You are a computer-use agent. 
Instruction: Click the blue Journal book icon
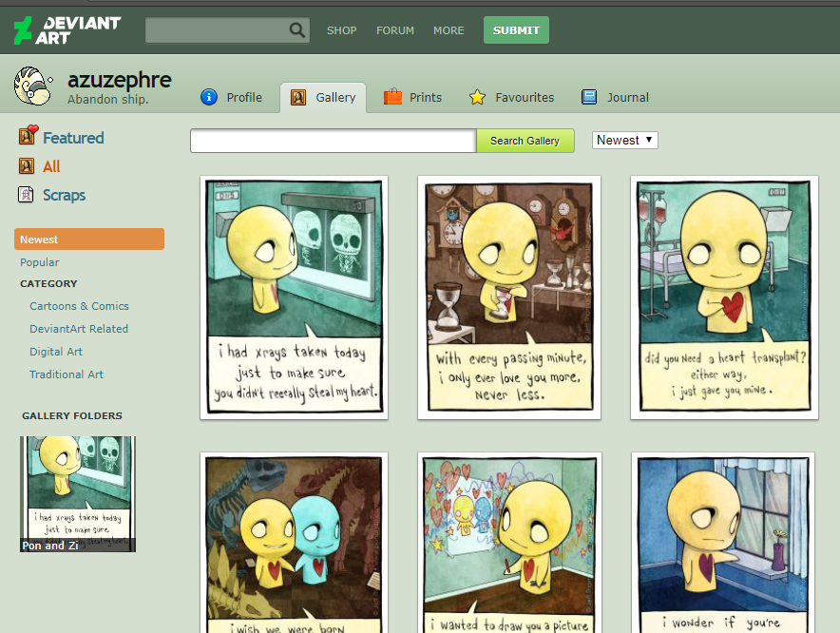pyautogui.click(x=589, y=97)
